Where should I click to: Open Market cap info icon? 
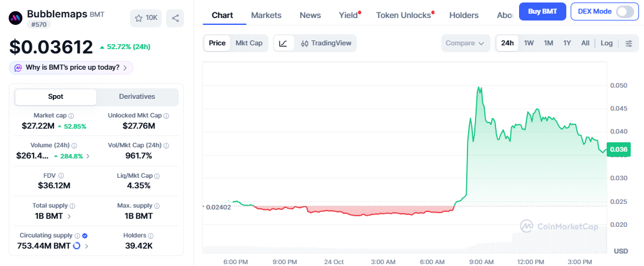71,116
